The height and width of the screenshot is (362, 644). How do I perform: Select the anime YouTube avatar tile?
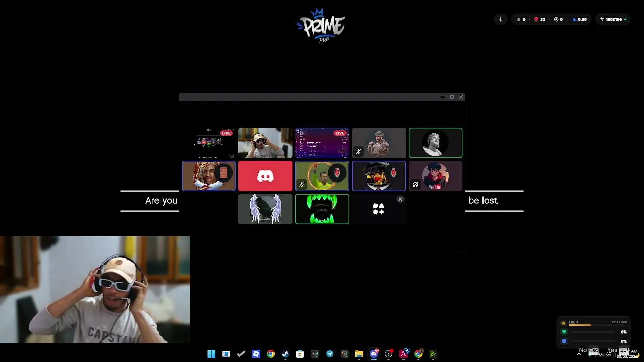(435, 176)
